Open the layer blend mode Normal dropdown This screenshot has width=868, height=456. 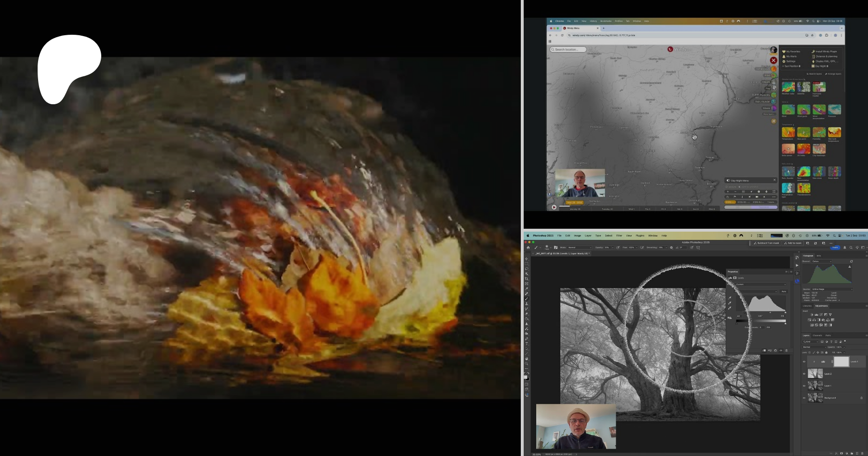pos(813,347)
